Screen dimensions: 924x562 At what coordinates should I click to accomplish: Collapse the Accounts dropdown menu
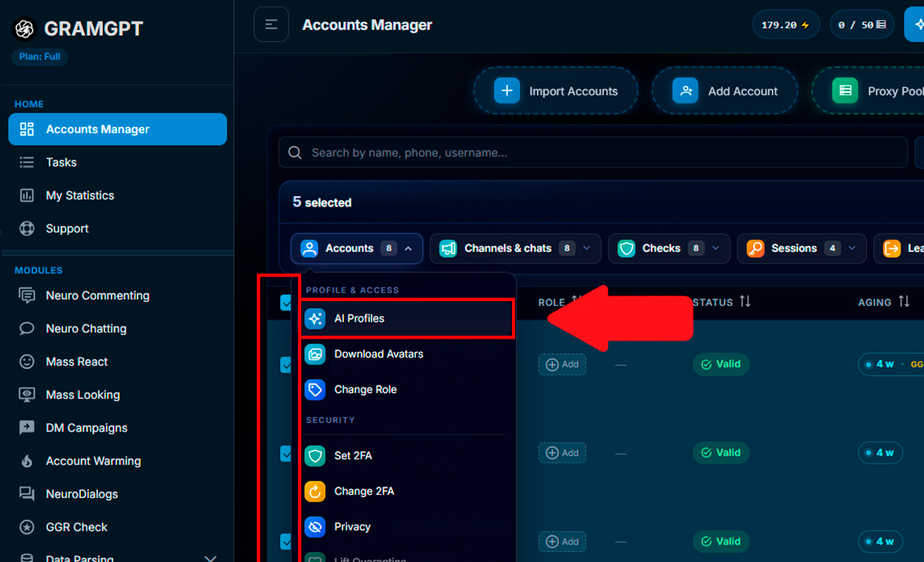[357, 248]
